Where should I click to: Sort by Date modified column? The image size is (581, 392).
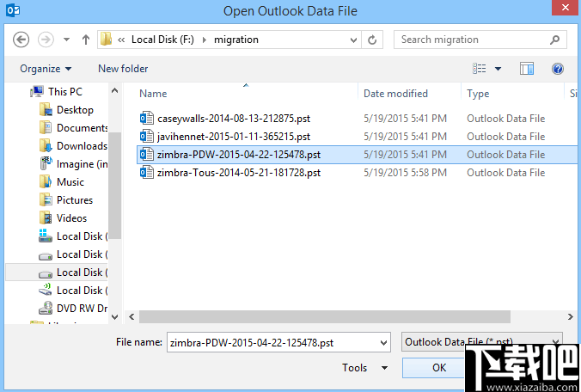click(395, 94)
